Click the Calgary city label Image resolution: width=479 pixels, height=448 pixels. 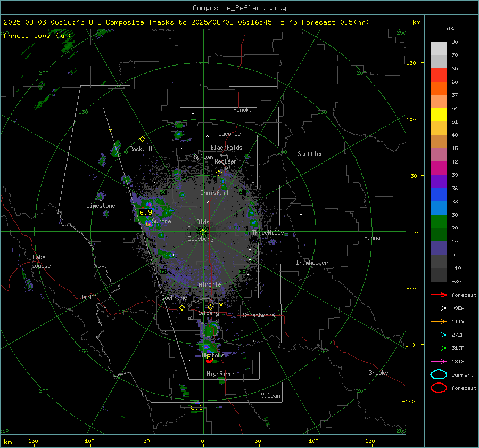pyautogui.click(x=208, y=313)
